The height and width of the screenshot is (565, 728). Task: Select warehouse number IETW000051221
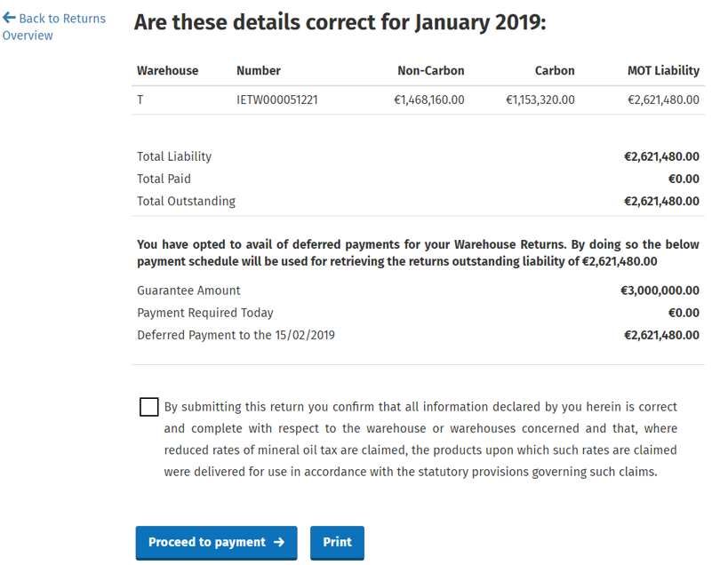277,99
